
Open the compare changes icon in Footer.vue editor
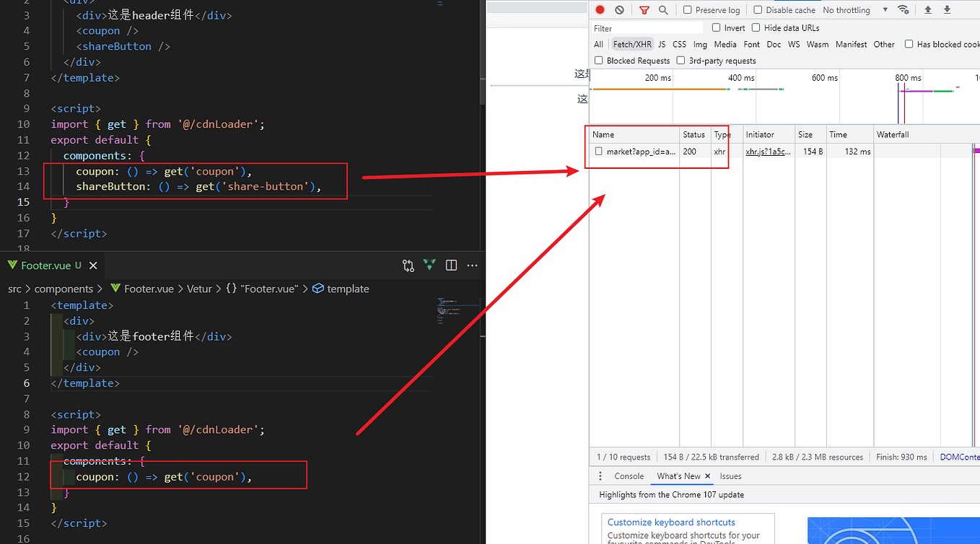(x=408, y=266)
